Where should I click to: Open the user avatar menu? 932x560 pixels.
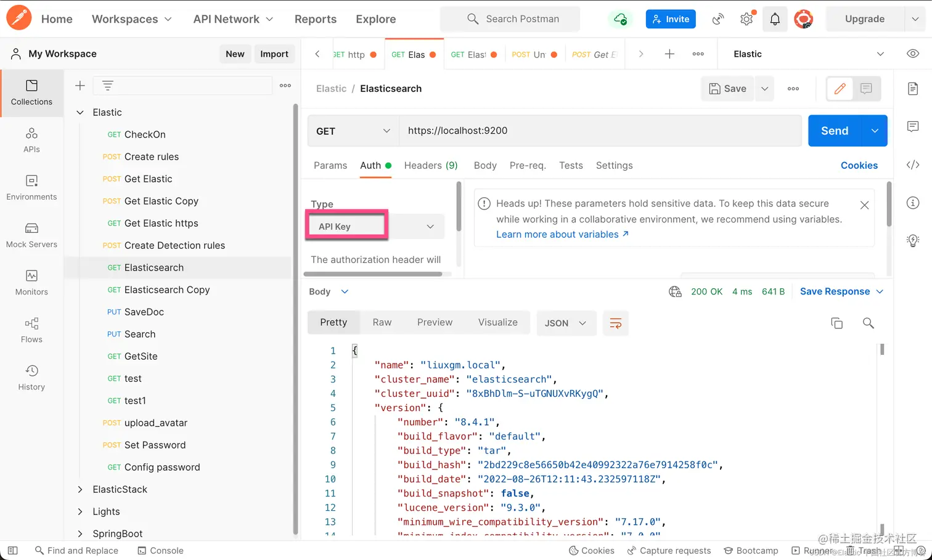click(803, 19)
